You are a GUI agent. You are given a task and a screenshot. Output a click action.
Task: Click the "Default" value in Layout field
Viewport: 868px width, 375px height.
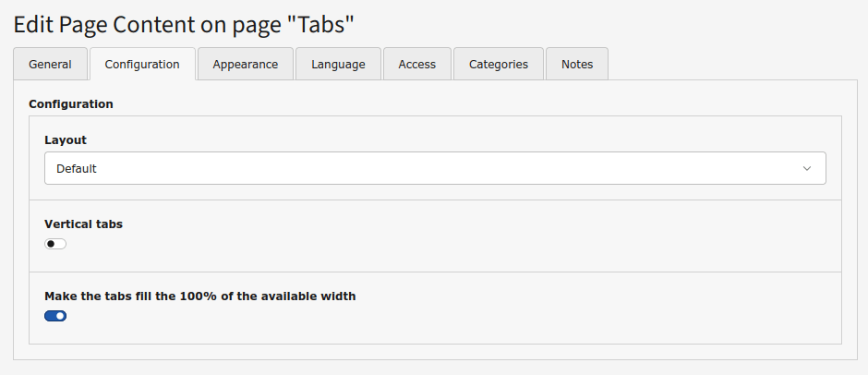click(77, 169)
